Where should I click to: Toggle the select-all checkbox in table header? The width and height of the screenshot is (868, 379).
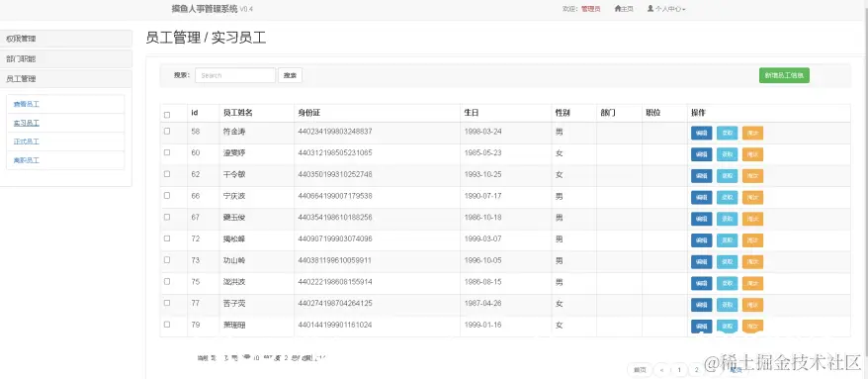tap(167, 115)
